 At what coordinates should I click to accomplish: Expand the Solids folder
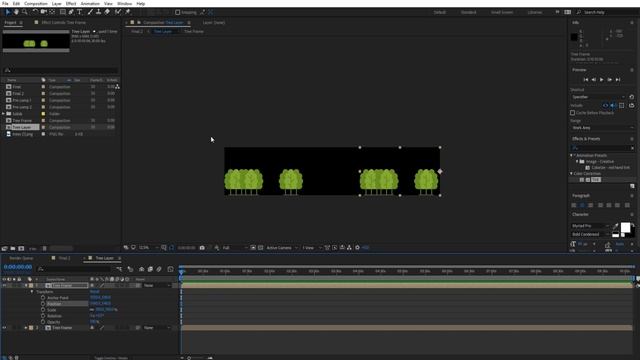[4, 113]
